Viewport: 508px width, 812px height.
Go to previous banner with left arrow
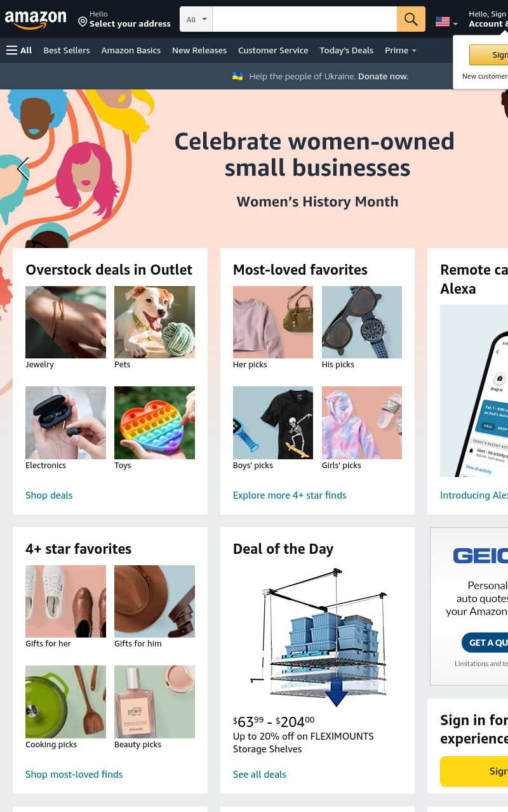coord(23,169)
